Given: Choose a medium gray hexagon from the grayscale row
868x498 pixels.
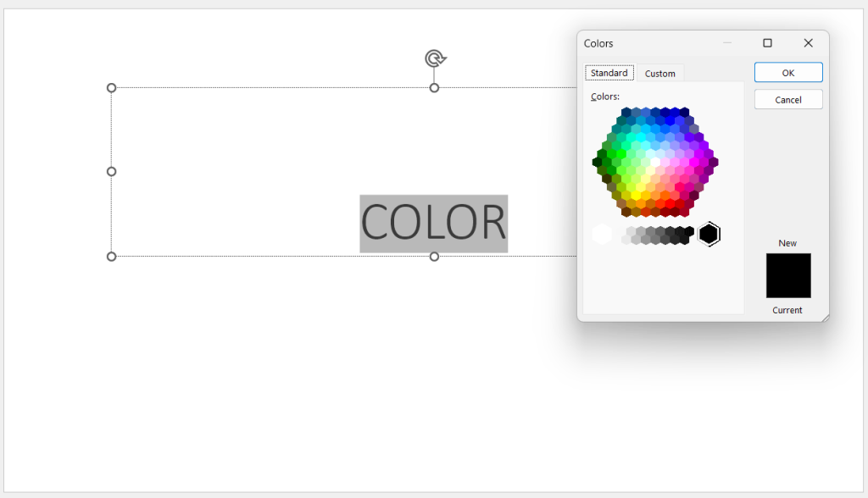Looking at the screenshot, I should point(651,233).
